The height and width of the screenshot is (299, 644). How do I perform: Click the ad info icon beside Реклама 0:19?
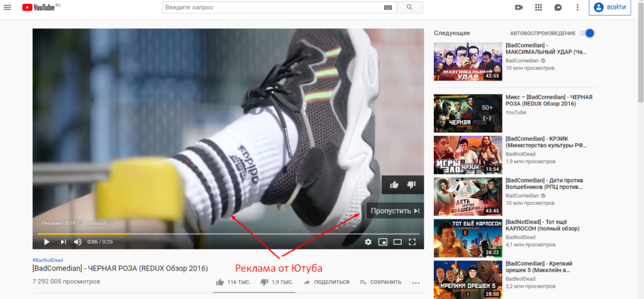tap(80, 223)
